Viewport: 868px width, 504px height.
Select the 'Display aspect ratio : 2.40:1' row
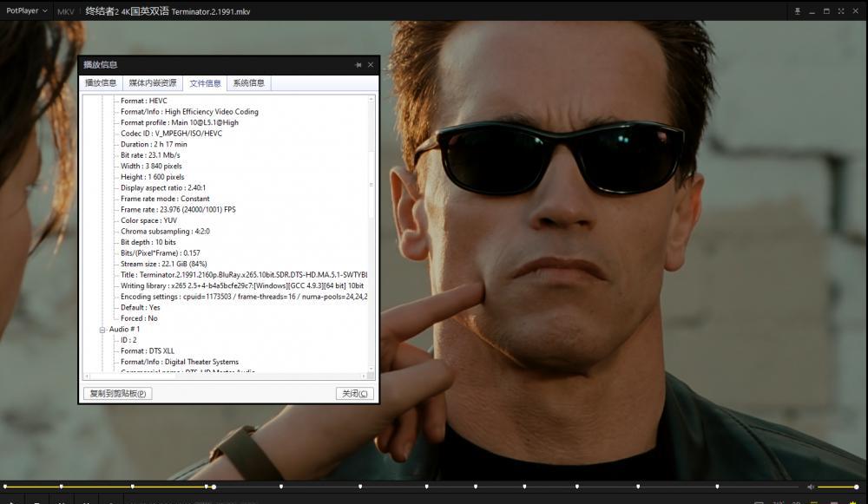[163, 187]
